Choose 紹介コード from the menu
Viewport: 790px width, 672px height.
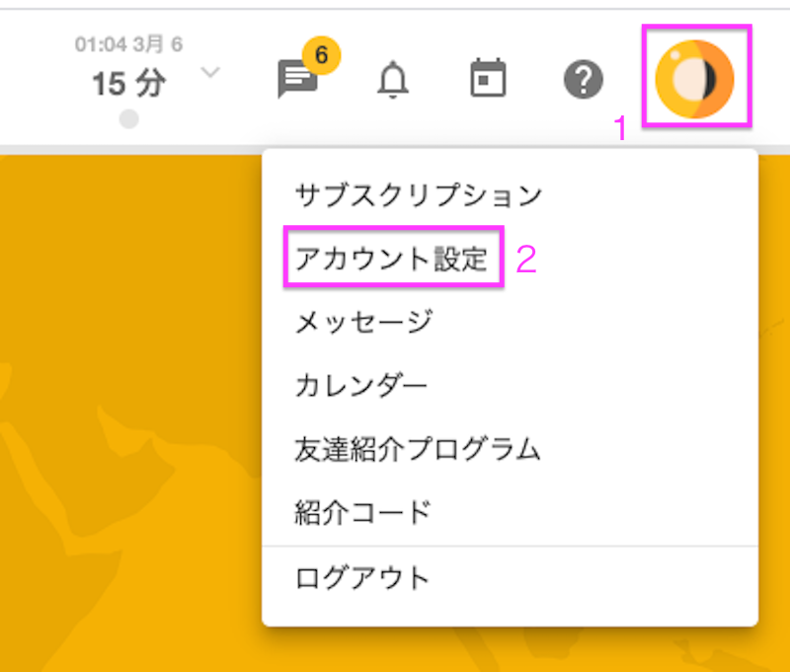pyautogui.click(x=363, y=512)
